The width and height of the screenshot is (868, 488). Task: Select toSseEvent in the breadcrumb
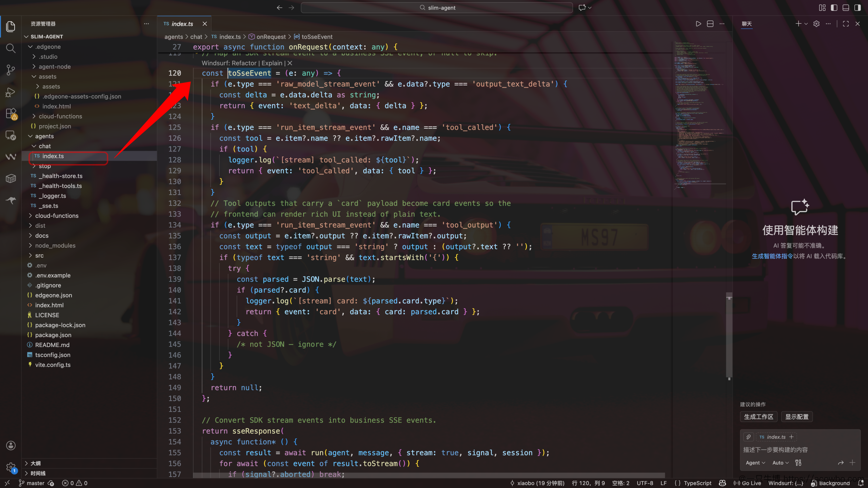(317, 37)
